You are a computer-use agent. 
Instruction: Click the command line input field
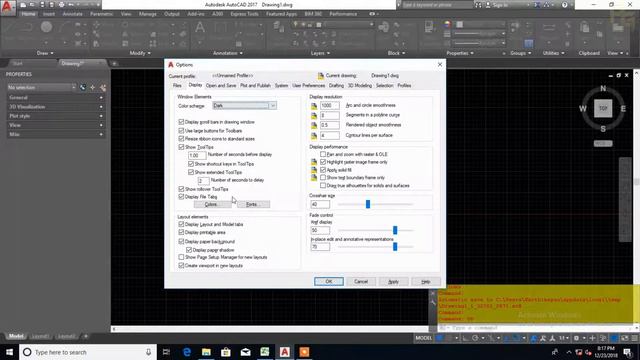535,328
